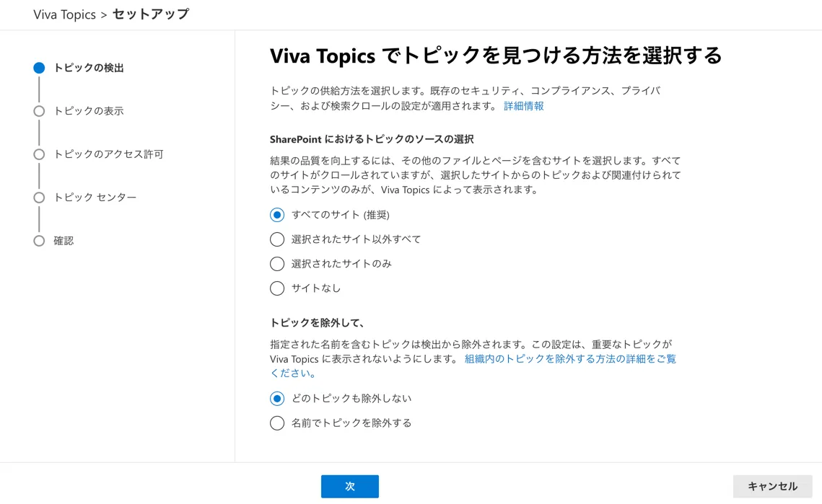Open the 詳細情報 link

click(523, 106)
